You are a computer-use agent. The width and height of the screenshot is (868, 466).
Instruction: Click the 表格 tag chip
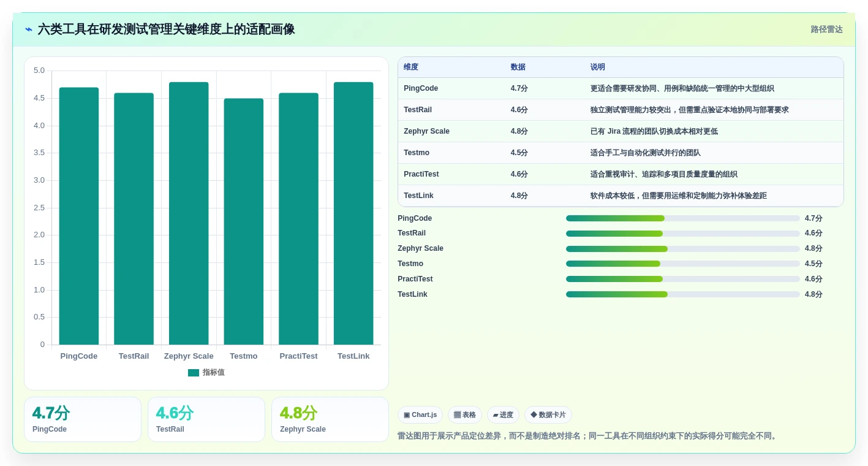[x=465, y=415]
